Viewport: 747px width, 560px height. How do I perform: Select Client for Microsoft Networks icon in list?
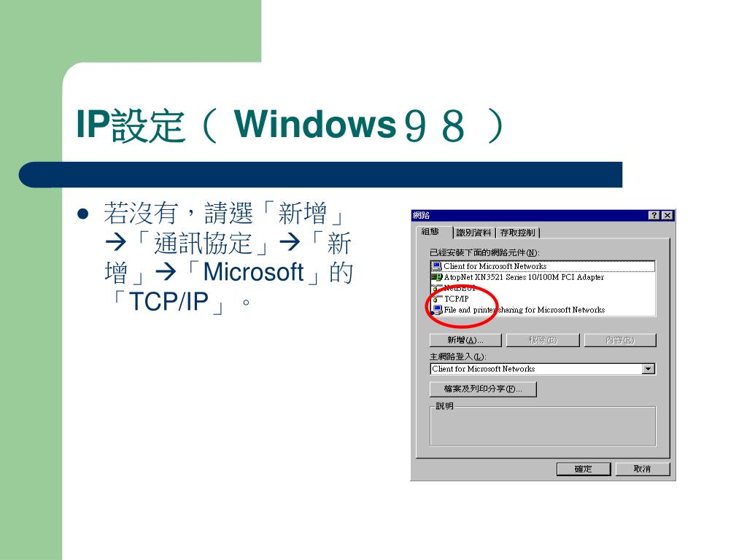click(x=436, y=266)
